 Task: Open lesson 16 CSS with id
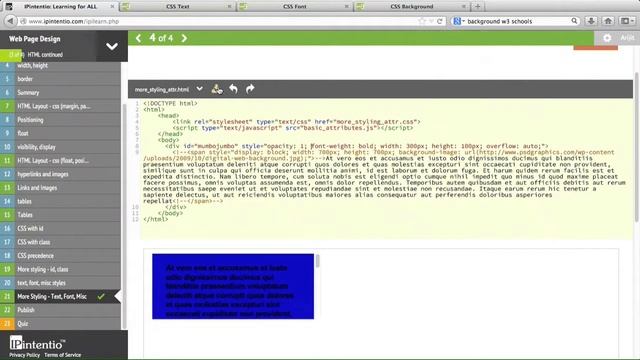coord(60,229)
